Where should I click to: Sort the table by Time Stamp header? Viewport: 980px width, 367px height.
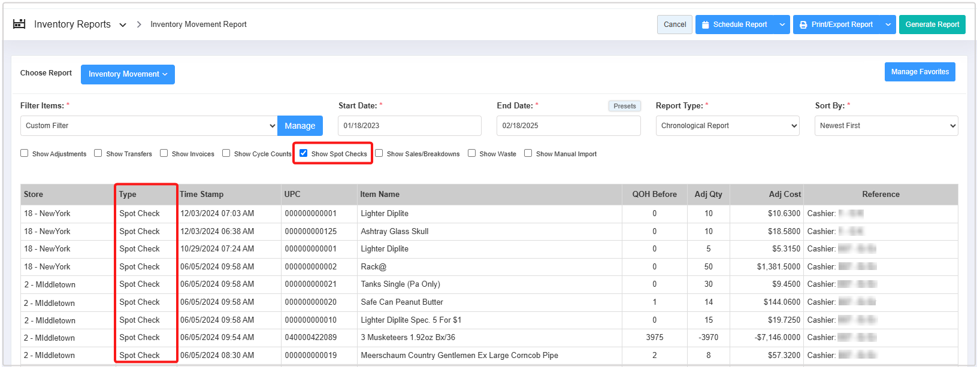(x=202, y=195)
